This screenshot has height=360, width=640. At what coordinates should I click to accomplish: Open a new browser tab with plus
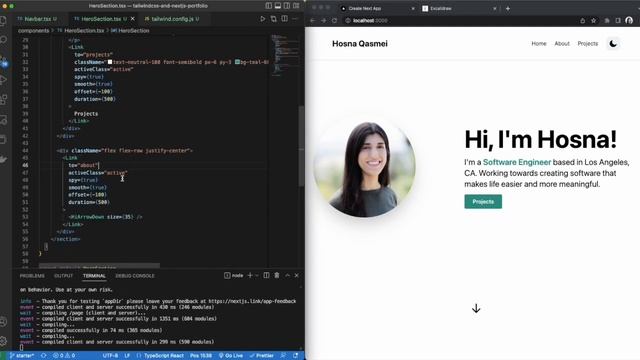click(x=508, y=8)
